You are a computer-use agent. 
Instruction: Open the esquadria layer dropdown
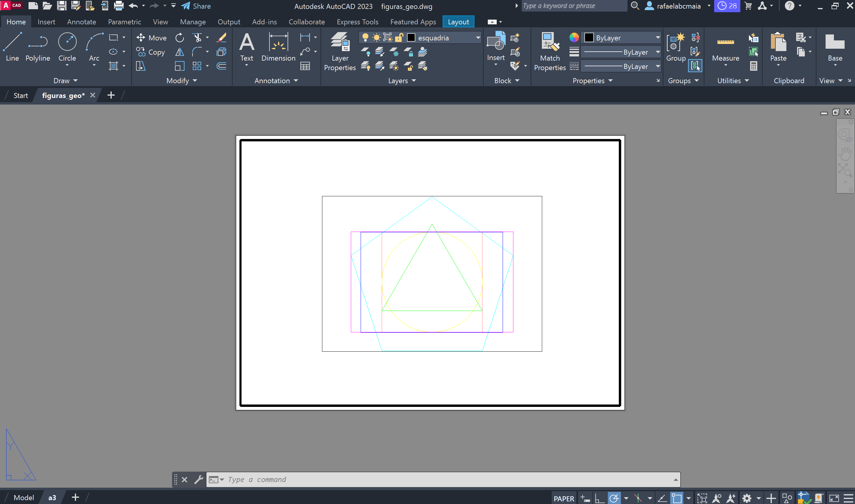point(478,38)
